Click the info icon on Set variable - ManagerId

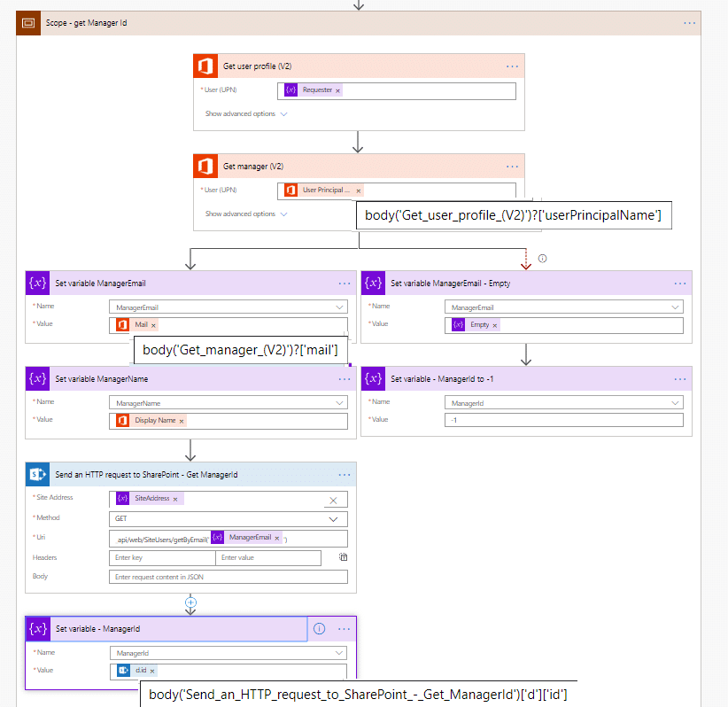[x=320, y=629]
